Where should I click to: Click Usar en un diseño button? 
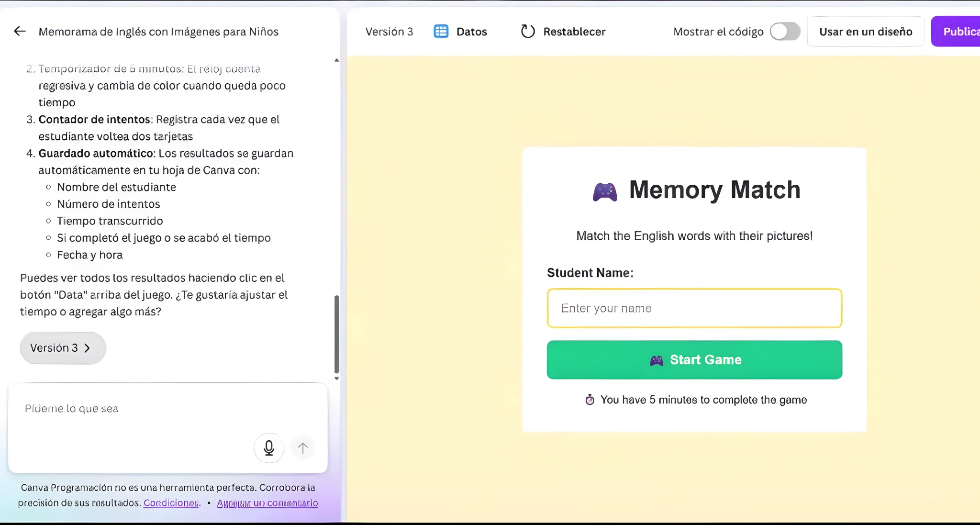point(865,32)
